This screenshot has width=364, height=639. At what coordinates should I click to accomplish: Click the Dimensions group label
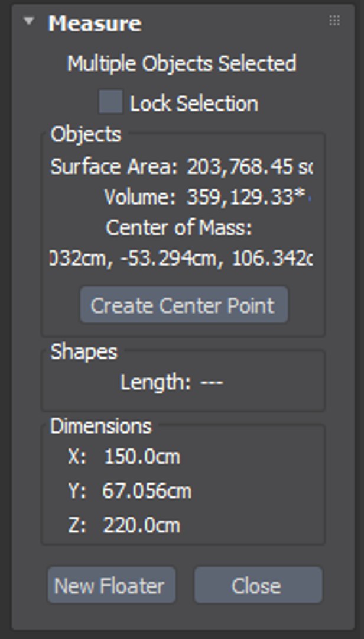100,426
